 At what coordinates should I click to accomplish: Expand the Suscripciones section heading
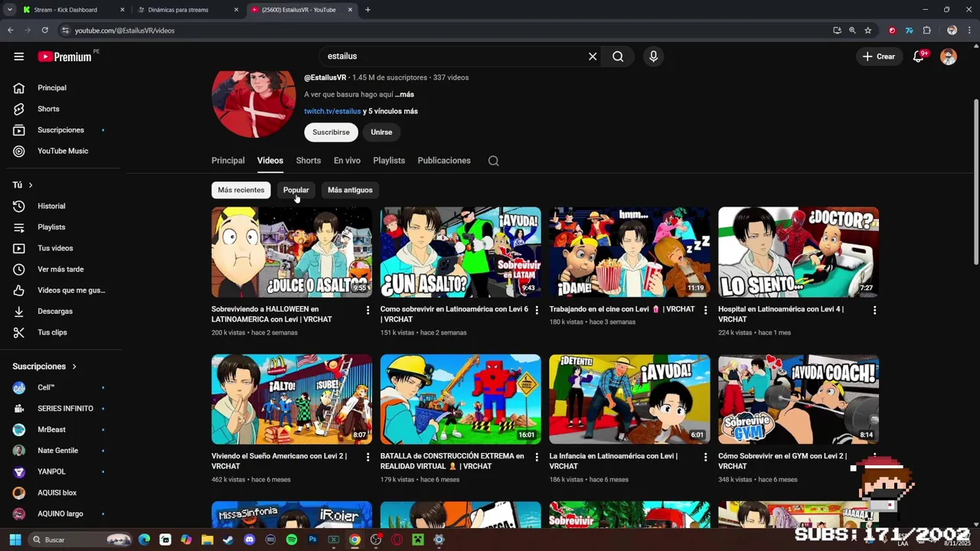point(44,367)
